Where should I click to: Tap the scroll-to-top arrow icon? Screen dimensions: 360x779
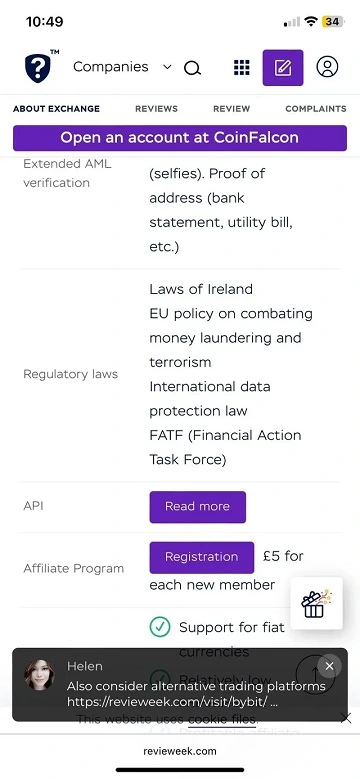point(315,674)
